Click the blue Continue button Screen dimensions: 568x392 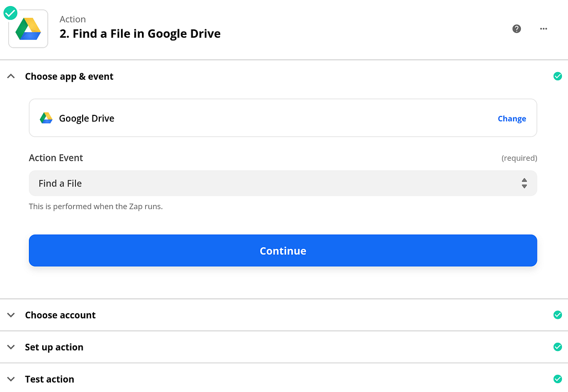[x=283, y=251]
